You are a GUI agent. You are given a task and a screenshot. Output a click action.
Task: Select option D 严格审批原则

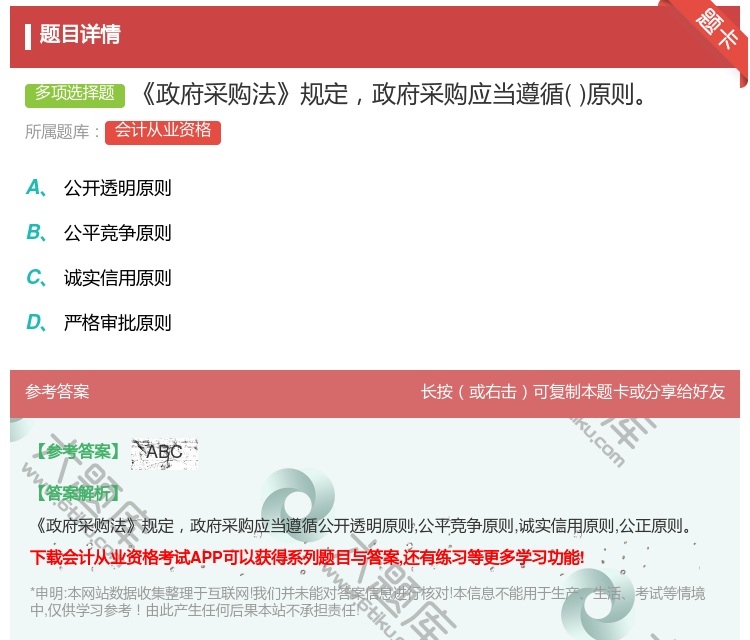[x=99, y=323]
